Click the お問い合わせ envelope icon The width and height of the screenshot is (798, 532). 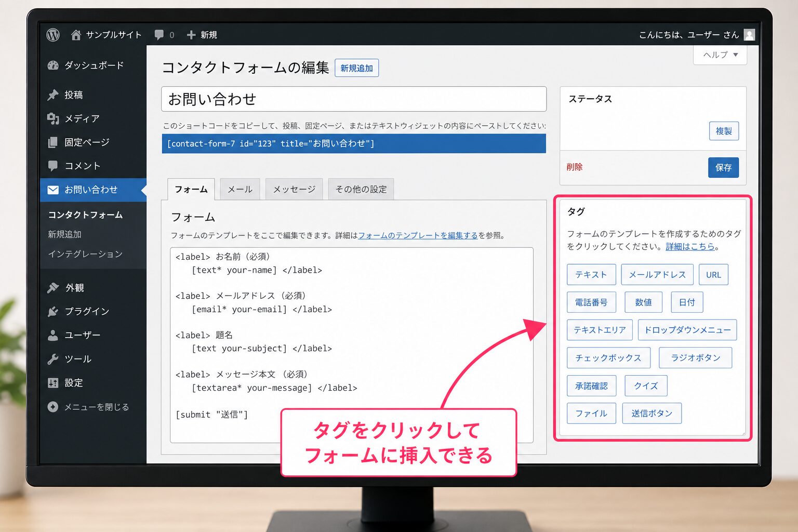point(53,190)
